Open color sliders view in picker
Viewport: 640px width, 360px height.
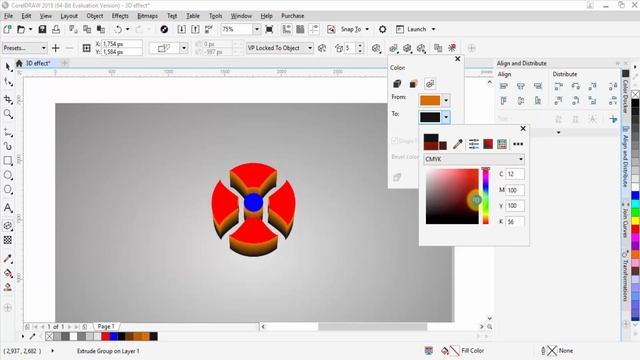pos(473,144)
